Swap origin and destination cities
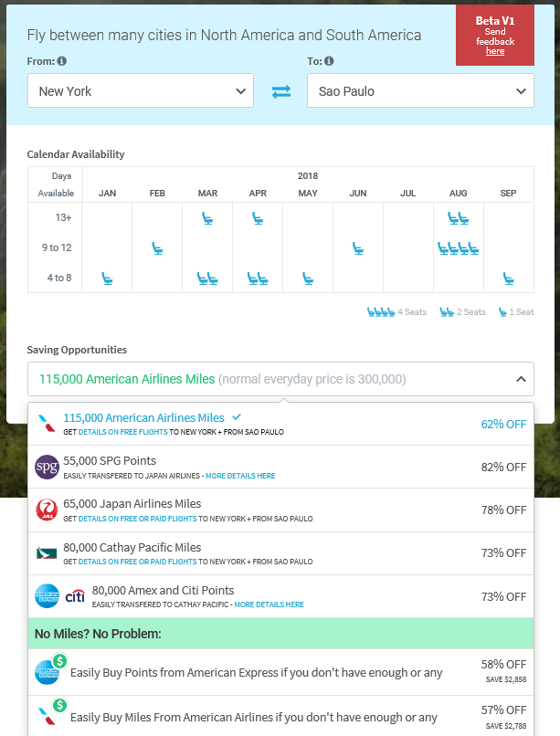Screen dimensions: 560x736 (x=281, y=91)
